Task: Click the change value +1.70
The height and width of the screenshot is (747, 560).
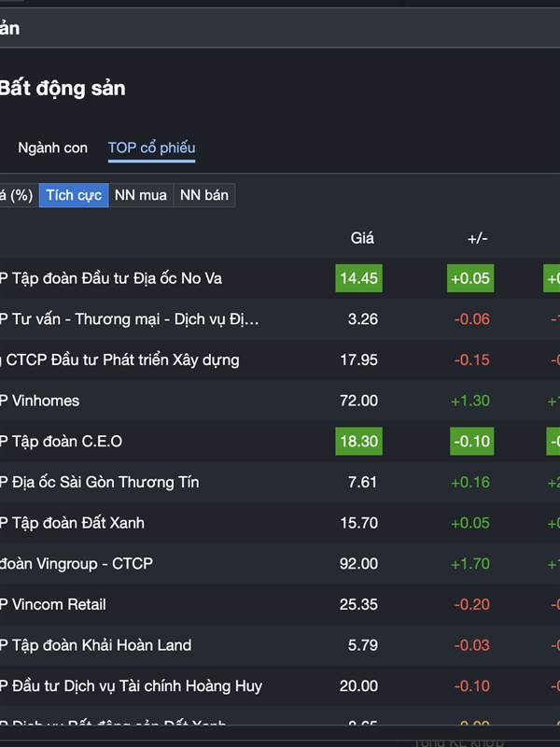Action: click(470, 564)
